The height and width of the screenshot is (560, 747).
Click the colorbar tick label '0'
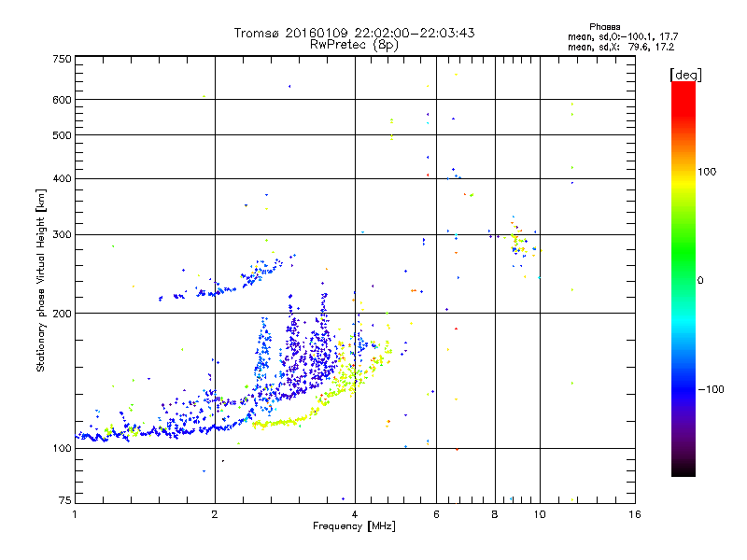[700, 281]
